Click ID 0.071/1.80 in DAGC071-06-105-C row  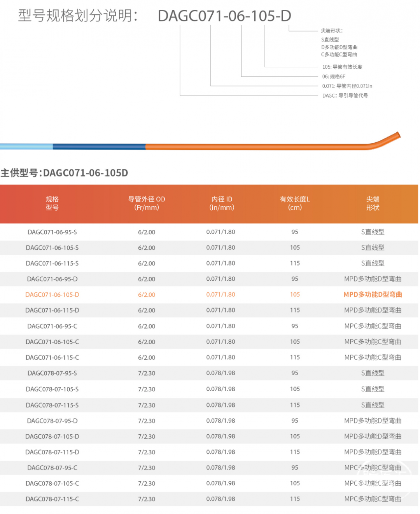click(220, 342)
